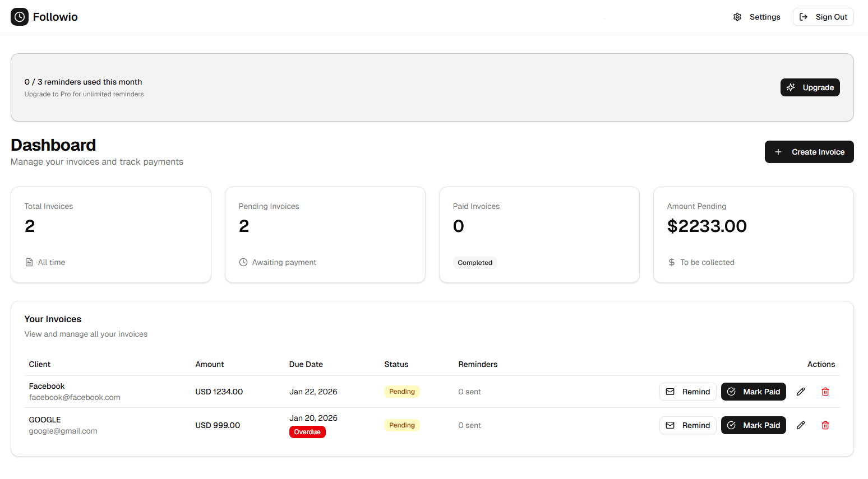Click the dollar sign icon under Amount Pending
The image size is (868, 479).
click(671, 262)
